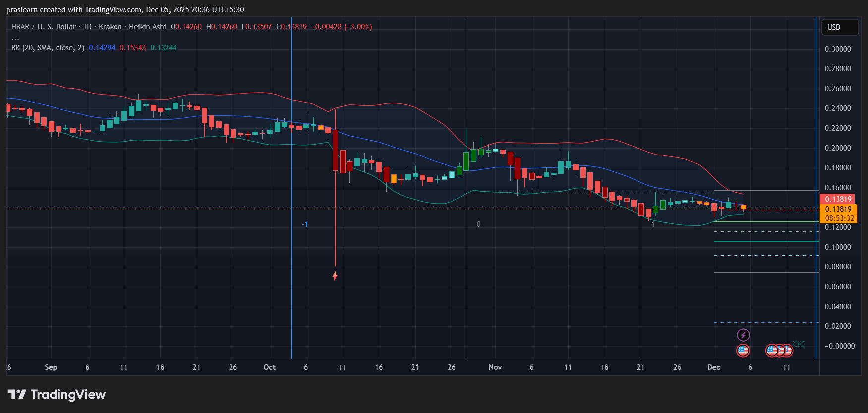868x413 pixels.
Task: Open the USD currency selector
Action: (x=839, y=27)
